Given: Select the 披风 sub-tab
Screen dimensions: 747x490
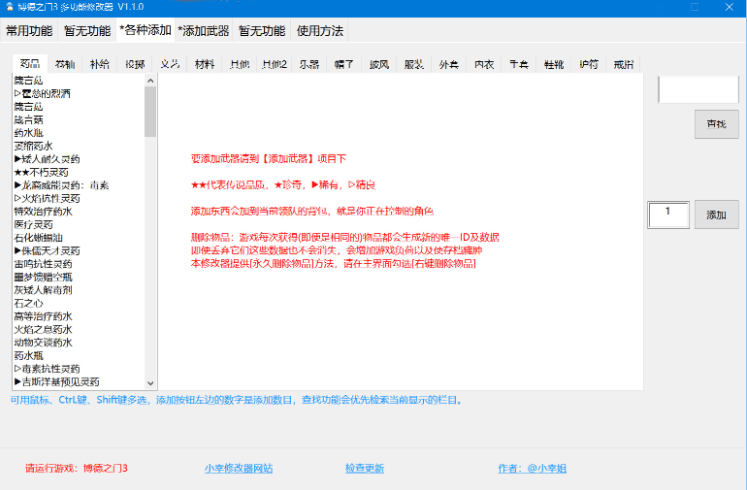Looking at the screenshot, I should click(379, 64).
